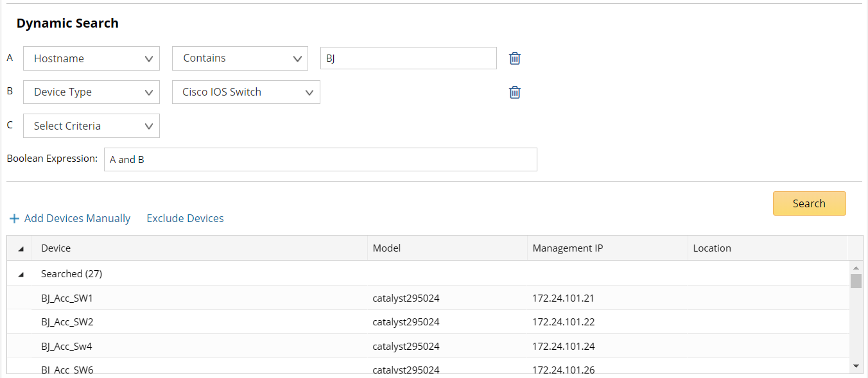Toggle the collapse-all triangle in table header

[x=21, y=249]
